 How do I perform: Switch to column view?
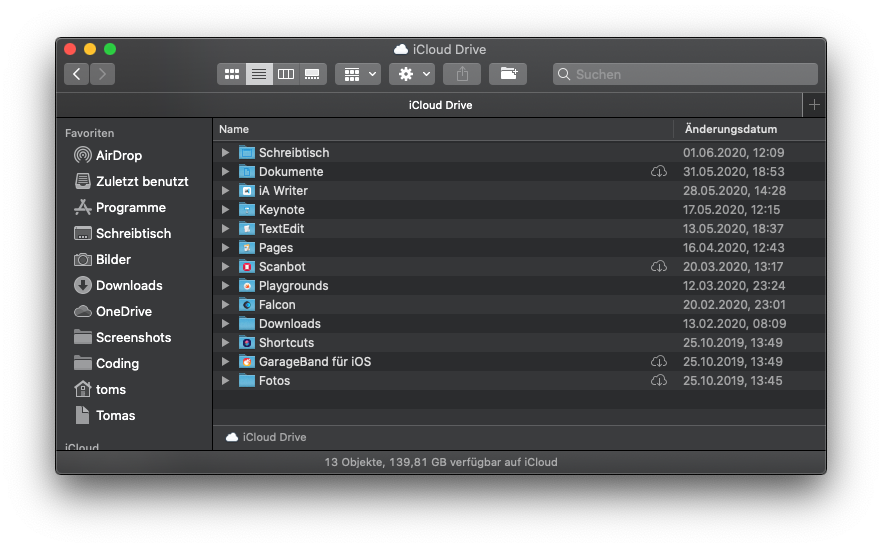click(x=286, y=74)
